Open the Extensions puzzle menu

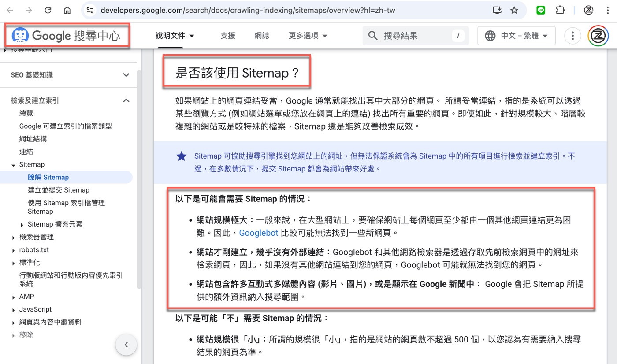point(560,10)
